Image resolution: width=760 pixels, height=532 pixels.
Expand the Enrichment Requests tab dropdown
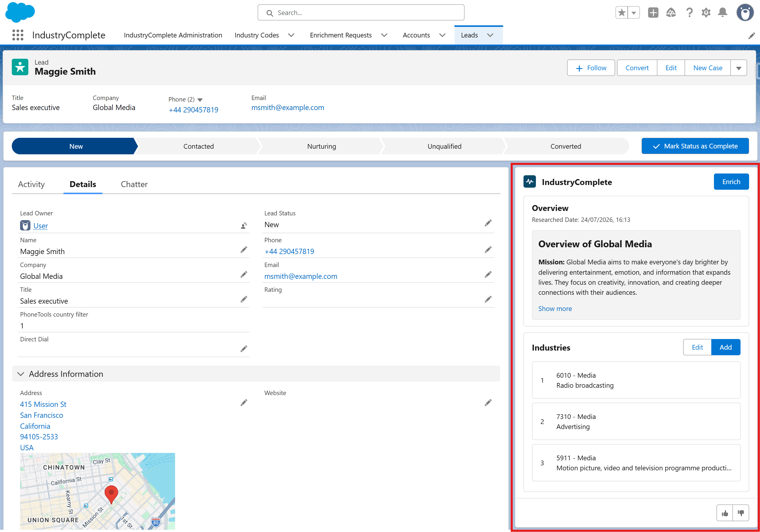384,35
